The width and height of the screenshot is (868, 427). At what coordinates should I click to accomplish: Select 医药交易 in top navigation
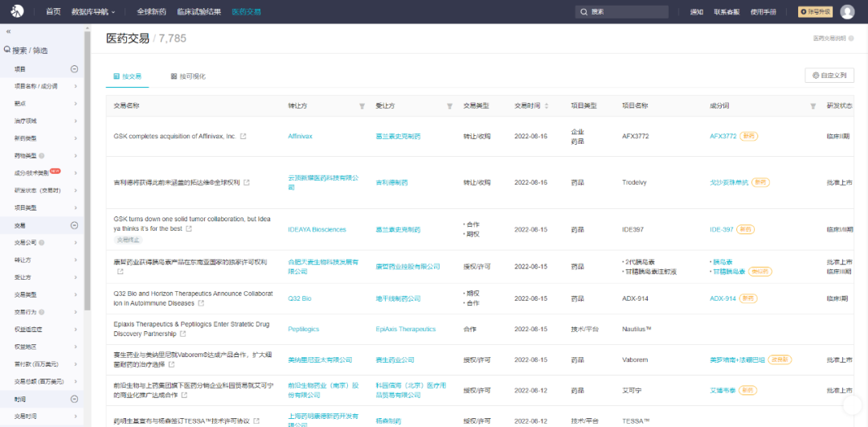click(x=247, y=11)
